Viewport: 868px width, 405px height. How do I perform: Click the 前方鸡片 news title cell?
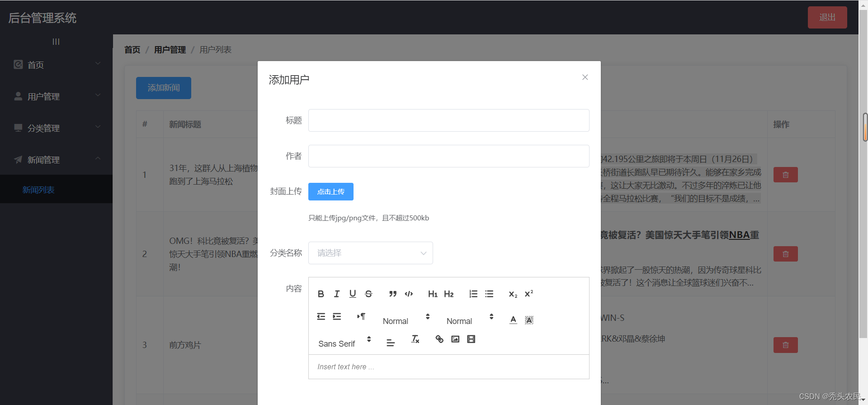[x=185, y=345]
